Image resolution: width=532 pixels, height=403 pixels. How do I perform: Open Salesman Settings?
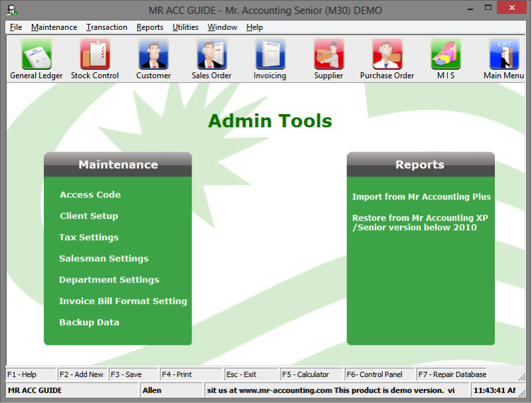pyautogui.click(x=104, y=259)
